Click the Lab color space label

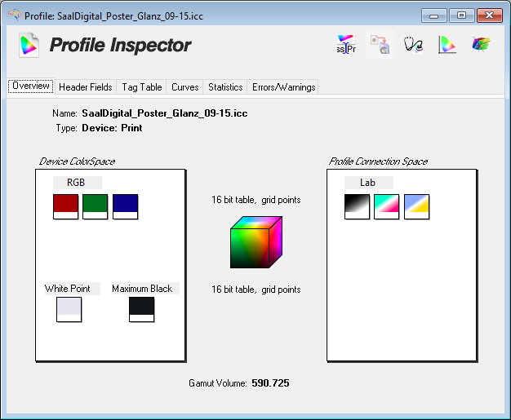[369, 183]
